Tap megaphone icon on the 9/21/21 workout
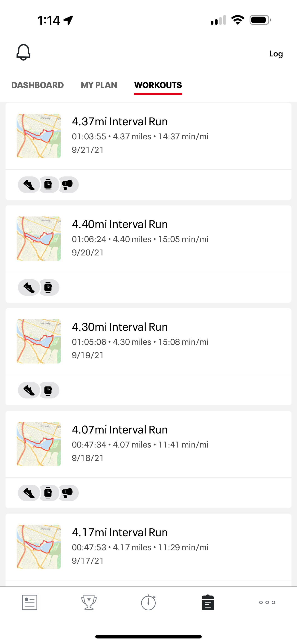Viewport: 297px width, 644px height. point(67,185)
